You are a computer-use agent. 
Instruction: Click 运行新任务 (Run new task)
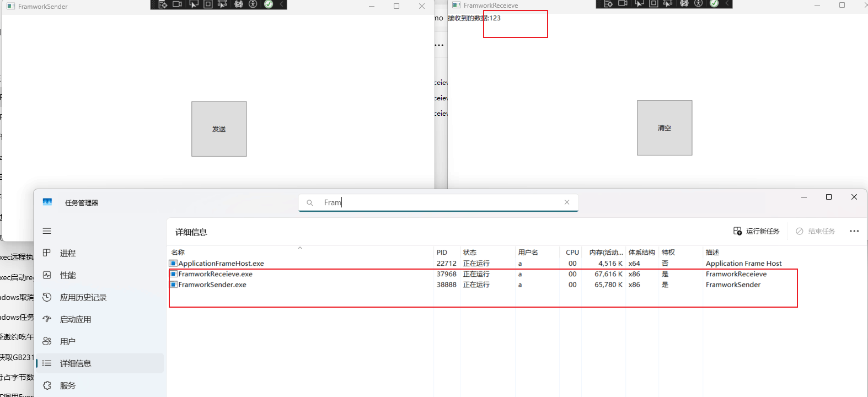point(756,231)
